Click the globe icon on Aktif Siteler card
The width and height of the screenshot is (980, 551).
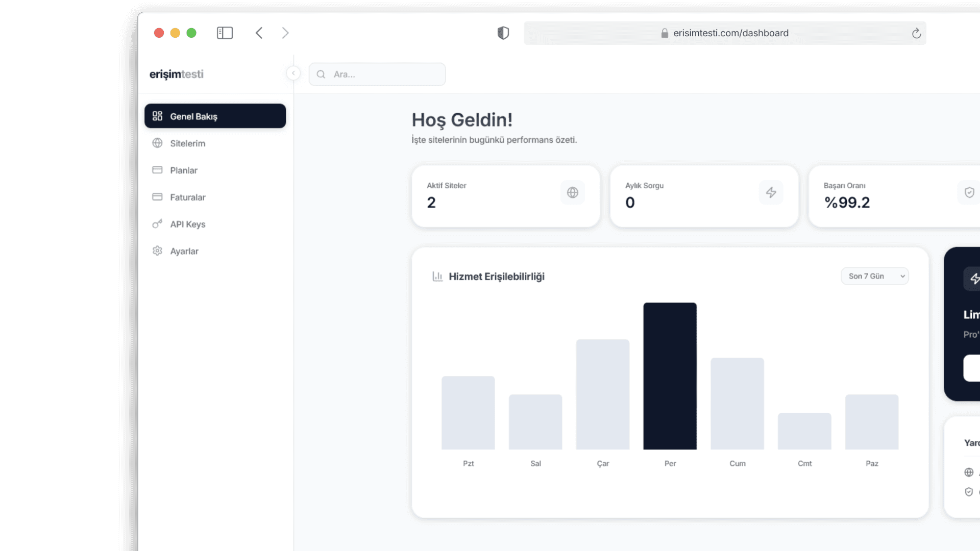tap(573, 192)
